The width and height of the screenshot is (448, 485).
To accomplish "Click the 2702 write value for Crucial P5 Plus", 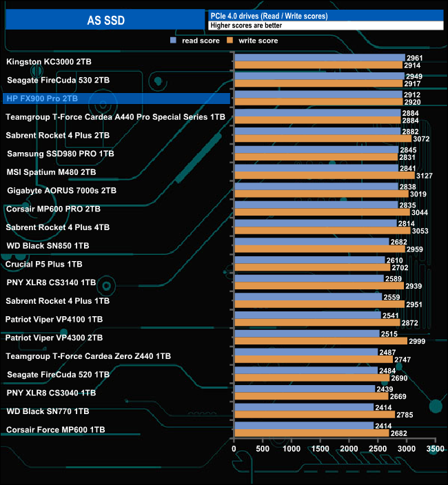I will 400,267.
